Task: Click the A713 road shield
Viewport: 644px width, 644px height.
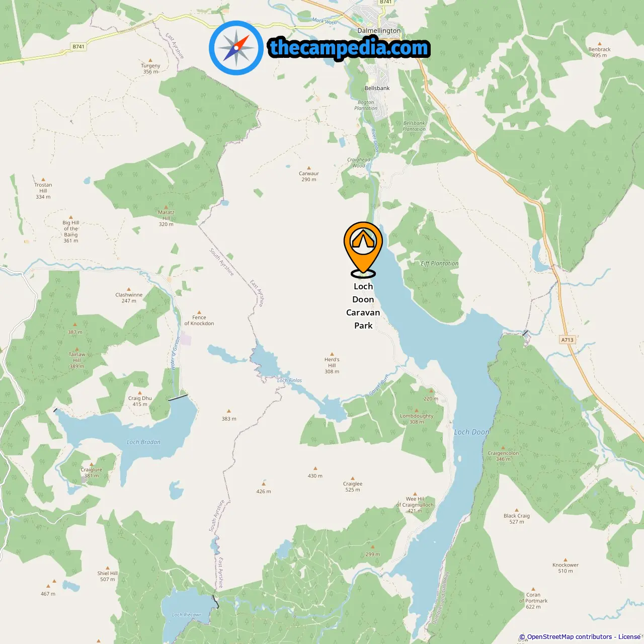Action: [x=568, y=340]
